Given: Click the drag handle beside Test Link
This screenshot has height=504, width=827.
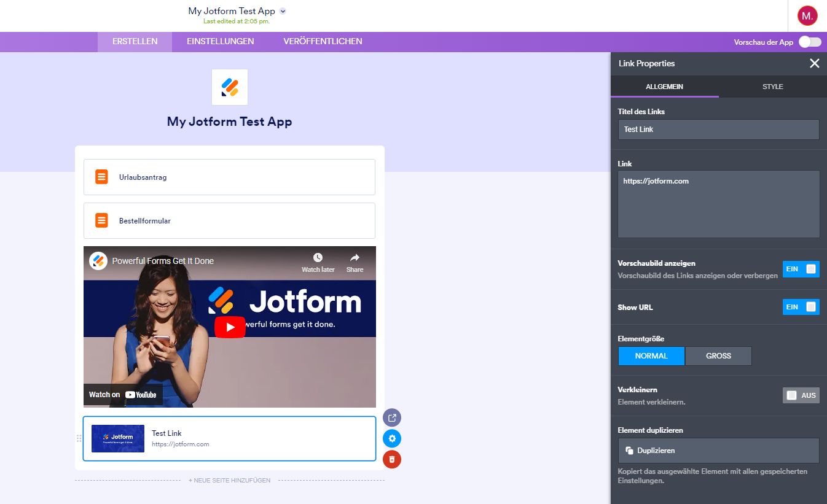Looking at the screenshot, I should click(79, 438).
